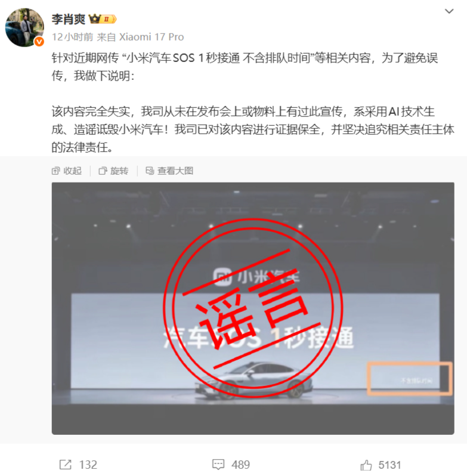Click the 489 comment count
Image resolution: width=467 pixels, height=476 pixels.
(x=240, y=465)
